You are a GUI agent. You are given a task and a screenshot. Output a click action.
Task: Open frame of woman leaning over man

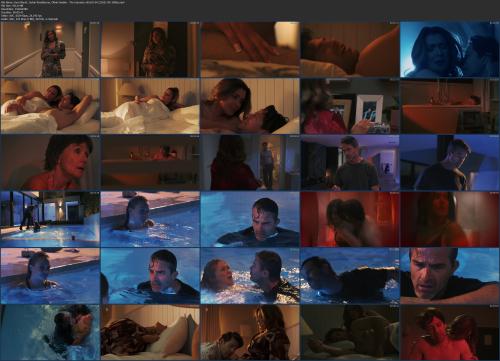(250, 106)
